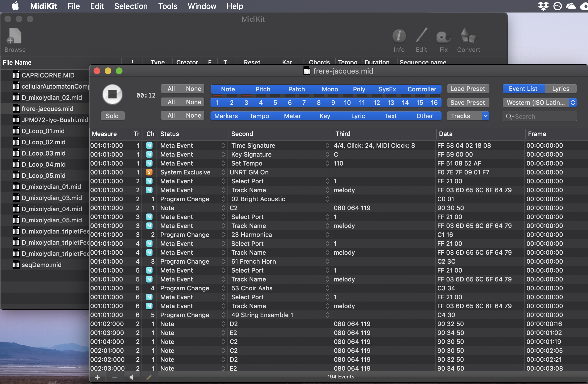Viewport: 588px width, 384px height.
Task: Remove event with the minus icon
Action: click(114, 377)
